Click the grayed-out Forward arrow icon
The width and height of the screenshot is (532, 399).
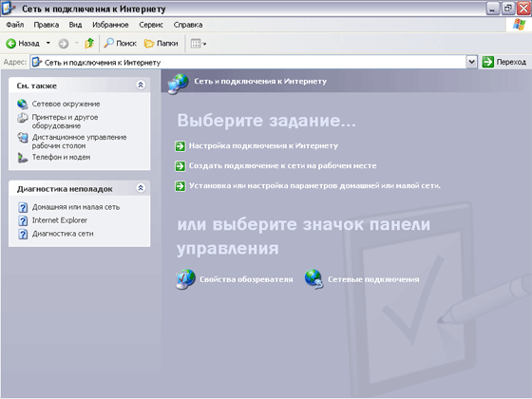click(64, 44)
